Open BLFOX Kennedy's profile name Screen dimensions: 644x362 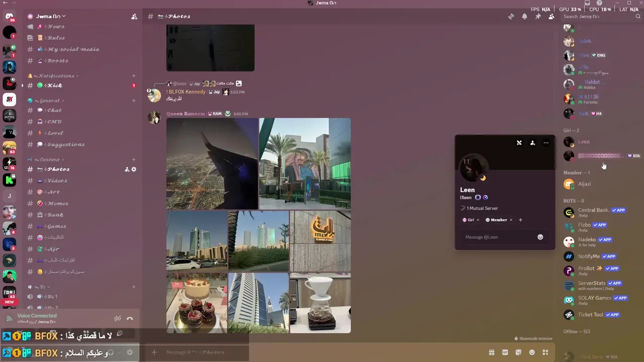tap(187, 92)
